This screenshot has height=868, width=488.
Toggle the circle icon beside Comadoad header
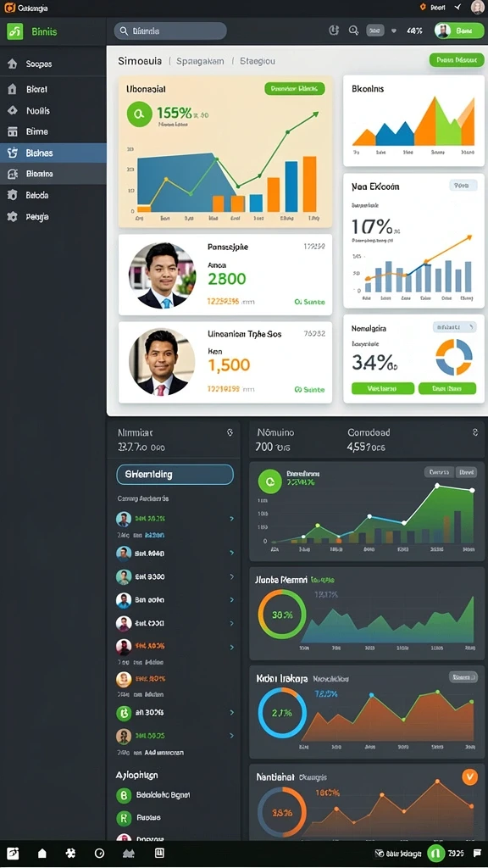474,431
